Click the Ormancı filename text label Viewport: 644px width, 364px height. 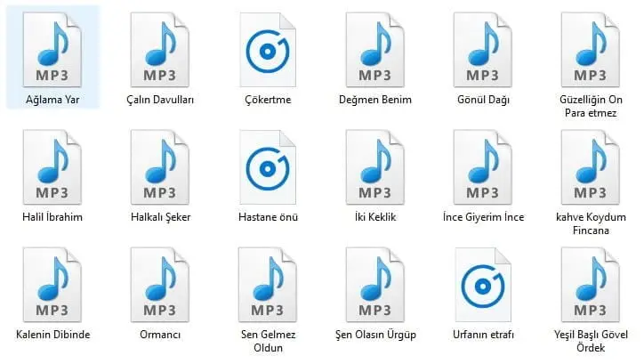pos(160,335)
